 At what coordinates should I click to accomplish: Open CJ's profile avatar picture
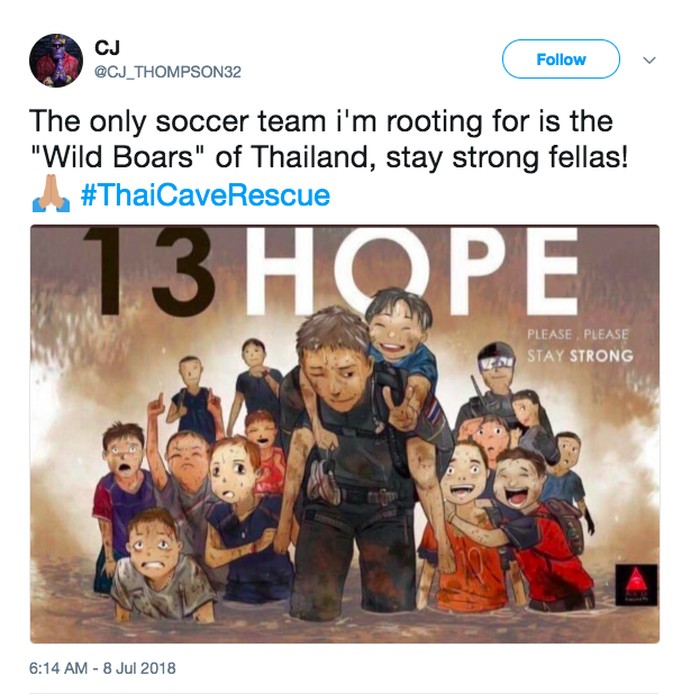pos(56,60)
